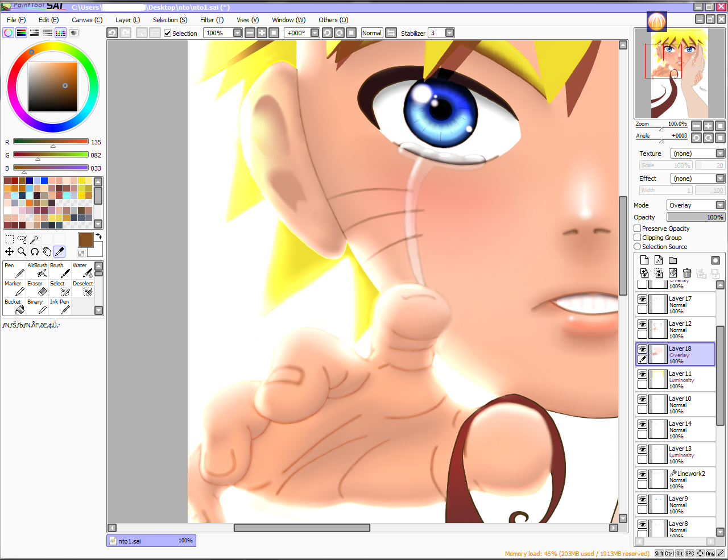Open the File menu
This screenshot has width=728, height=560.
(16, 20)
